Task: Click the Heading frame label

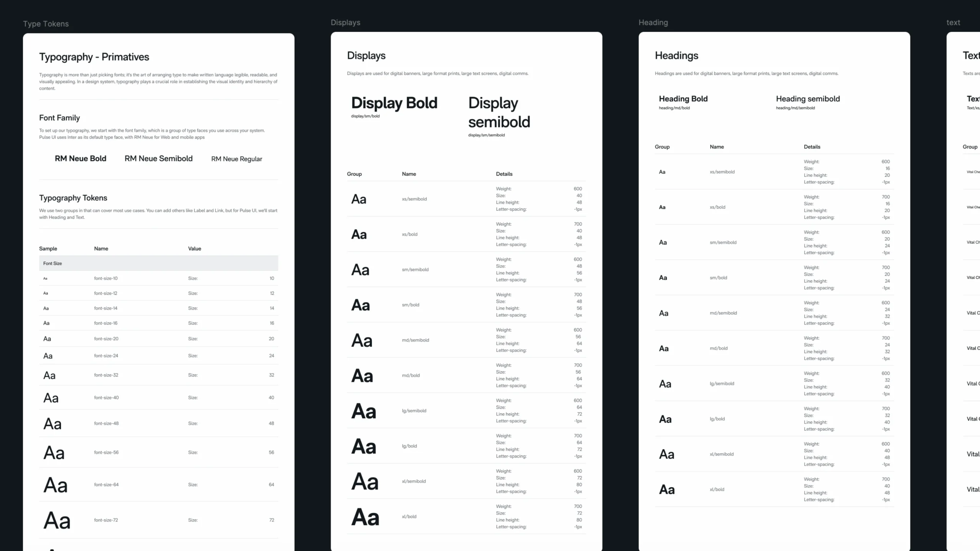Action: [653, 23]
